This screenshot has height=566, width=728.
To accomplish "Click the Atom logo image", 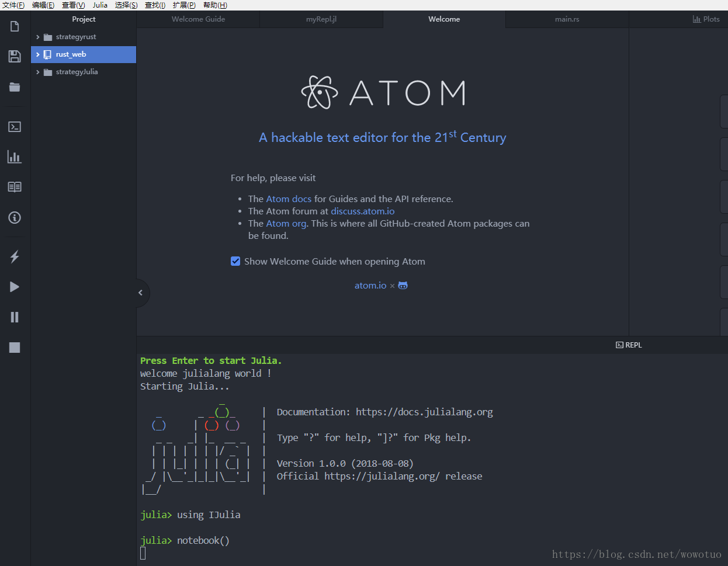I will (383, 92).
